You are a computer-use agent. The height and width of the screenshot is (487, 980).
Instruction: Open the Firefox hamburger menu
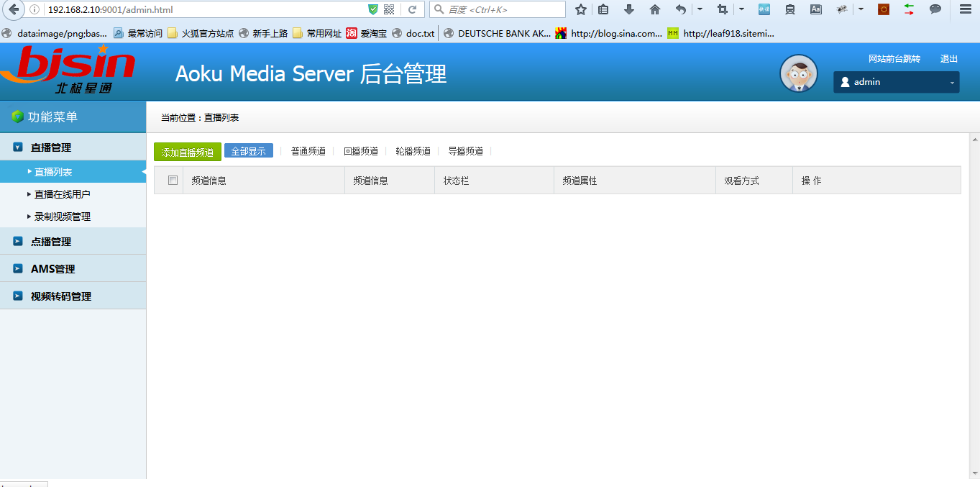click(964, 10)
